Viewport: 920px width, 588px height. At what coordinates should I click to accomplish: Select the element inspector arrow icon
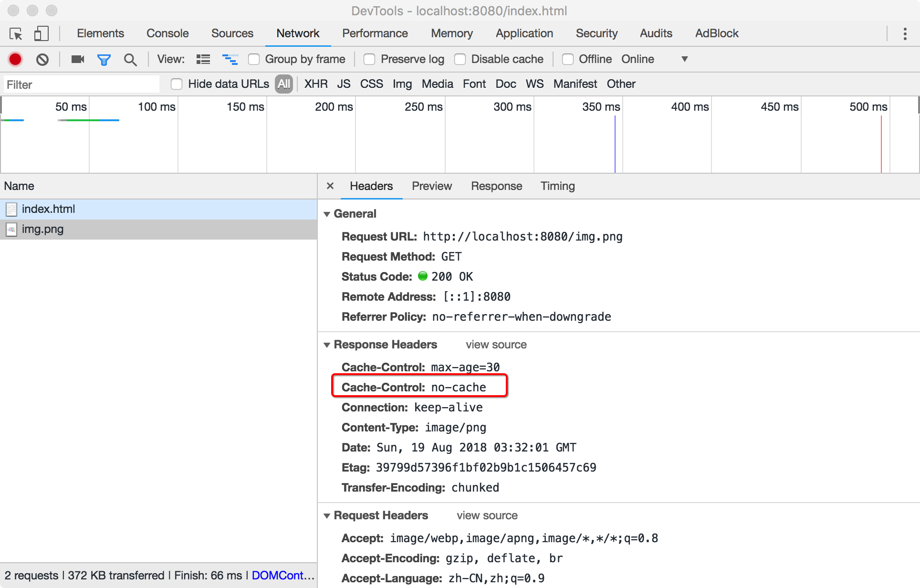(x=16, y=34)
